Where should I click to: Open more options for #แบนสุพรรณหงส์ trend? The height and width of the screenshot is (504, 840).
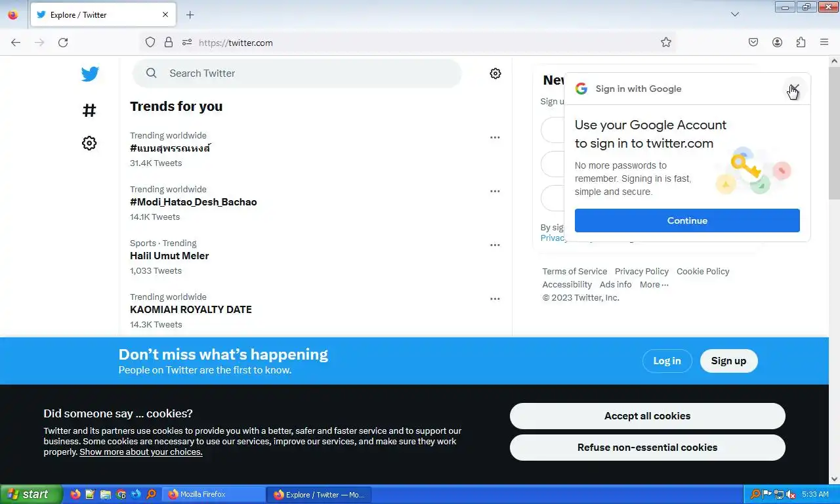pos(495,138)
